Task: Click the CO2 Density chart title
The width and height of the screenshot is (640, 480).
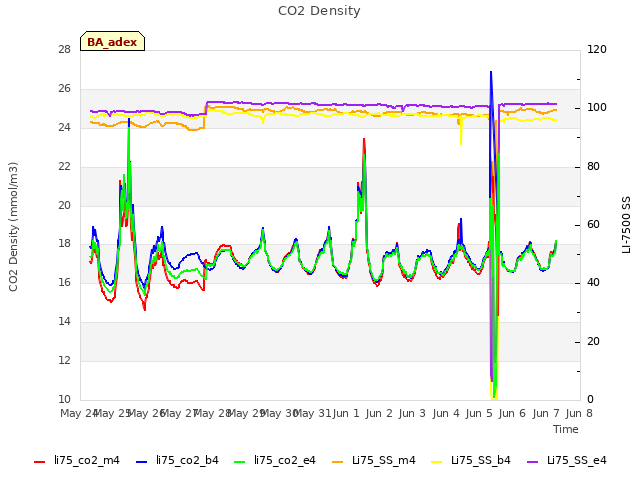Action: coord(319,11)
